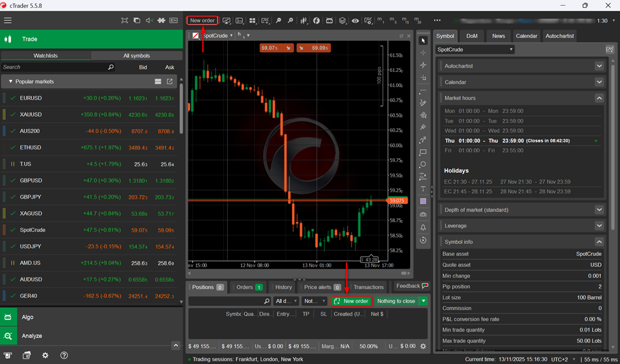Click the zoom out magnifier in toolbar

tap(291, 21)
